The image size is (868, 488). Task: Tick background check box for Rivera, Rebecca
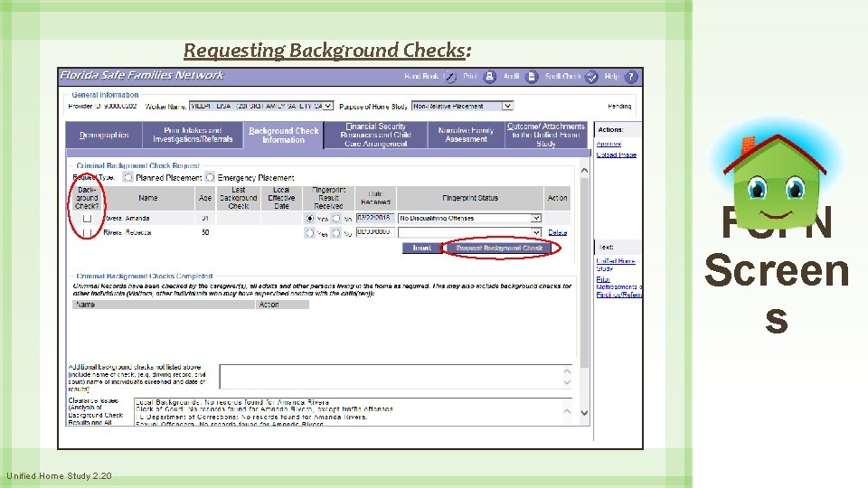(87, 233)
